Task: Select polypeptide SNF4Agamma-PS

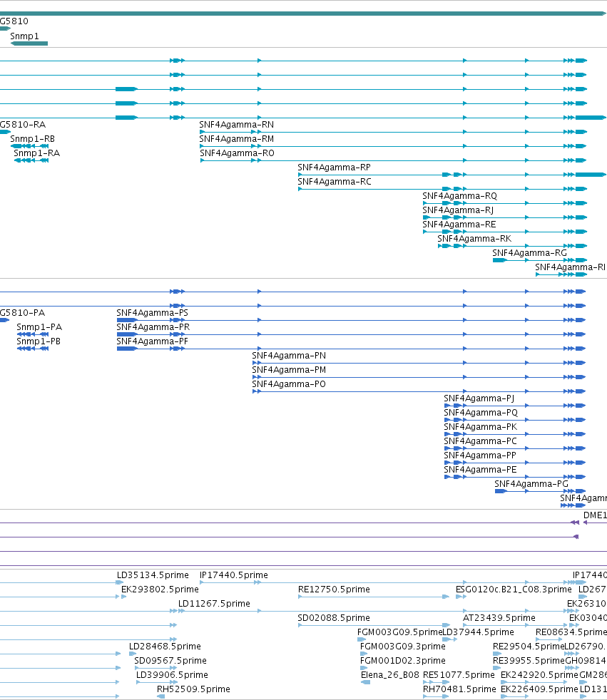Action: [x=153, y=313]
